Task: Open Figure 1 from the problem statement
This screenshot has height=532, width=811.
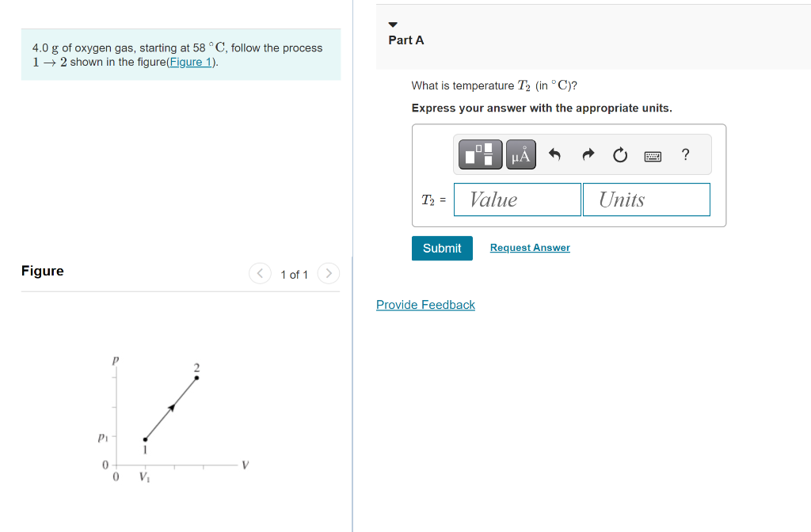Action: point(190,61)
